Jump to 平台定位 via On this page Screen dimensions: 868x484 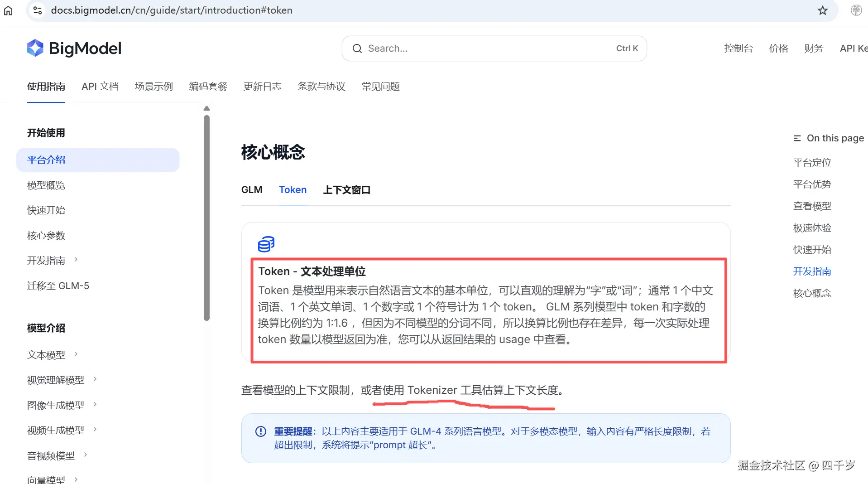[811, 162]
